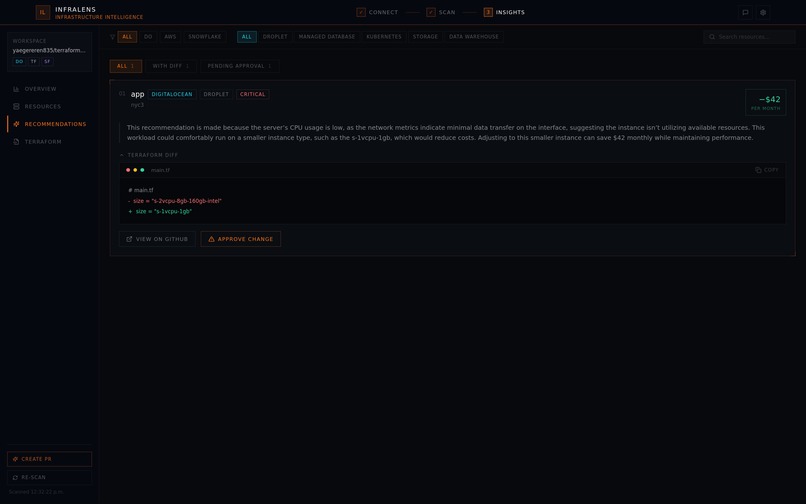Image resolution: width=806 pixels, height=504 pixels.
Task: Filter providers by Snowflake
Action: click(x=205, y=37)
